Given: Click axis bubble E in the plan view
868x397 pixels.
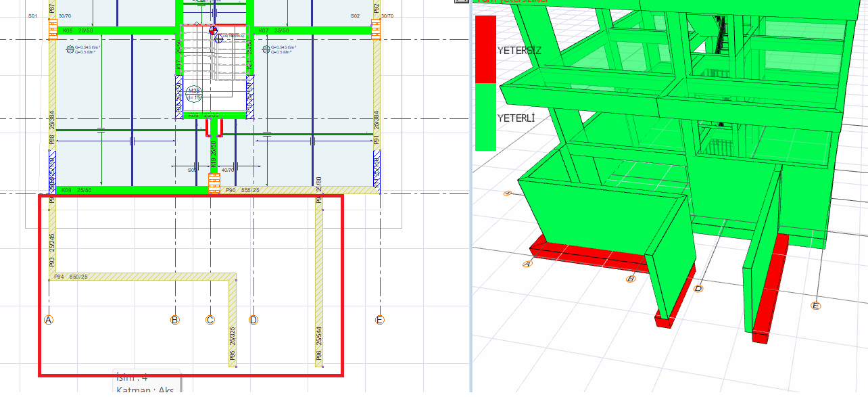Looking at the screenshot, I should tap(379, 320).
